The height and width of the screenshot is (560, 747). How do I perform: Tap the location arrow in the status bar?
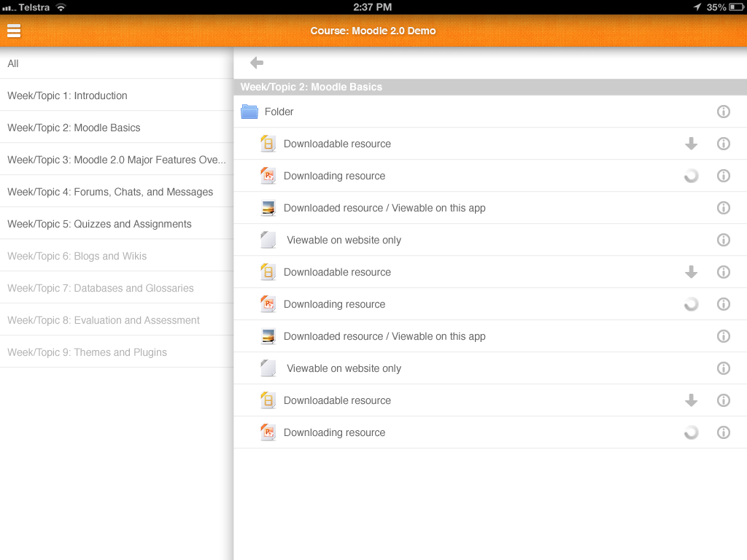pyautogui.click(x=697, y=7)
